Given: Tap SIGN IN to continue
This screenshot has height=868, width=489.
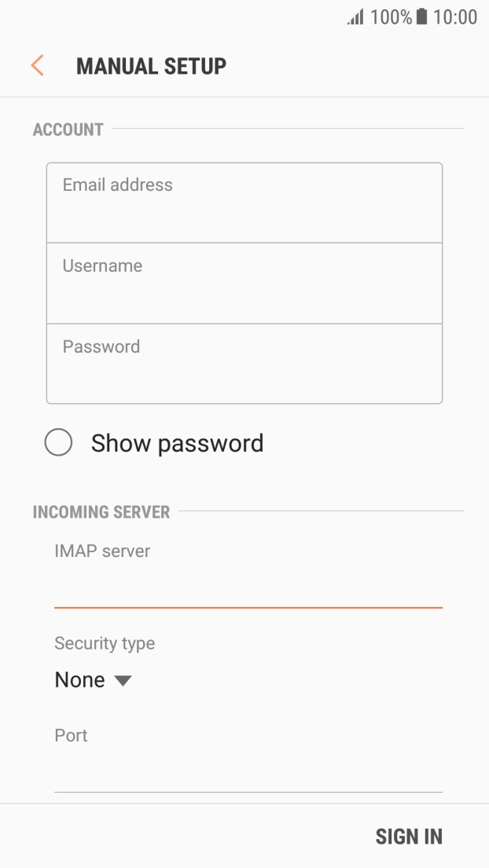Looking at the screenshot, I should pyautogui.click(x=410, y=836).
